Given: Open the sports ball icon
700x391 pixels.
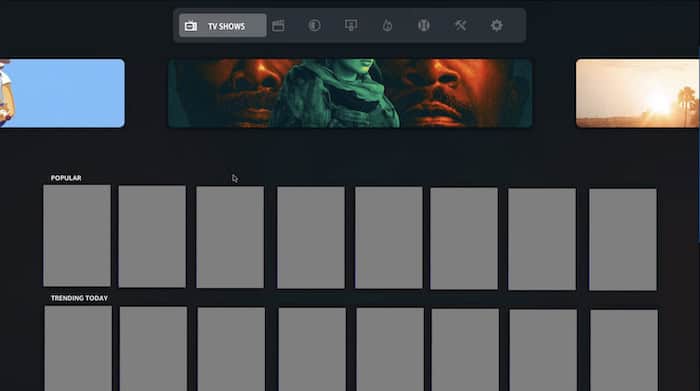Looking at the screenshot, I should pyautogui.click(x=424, y=25).
